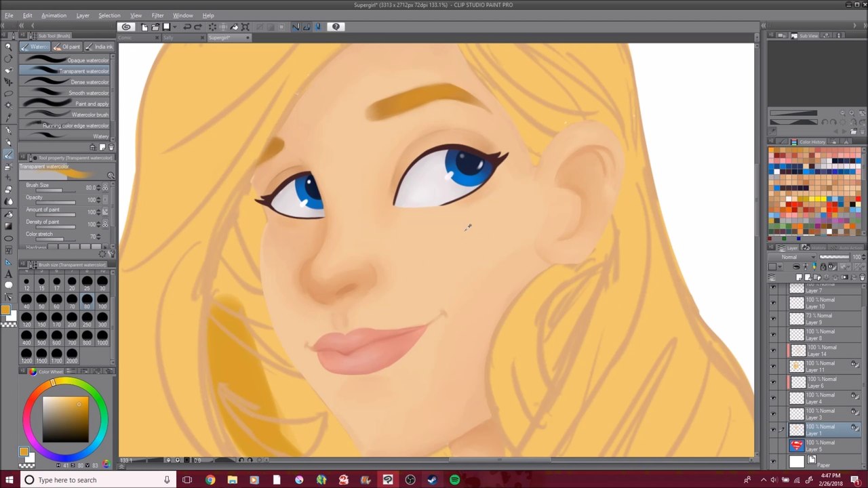Image resolution: width=868 pixels, height=488 pixels.
Task: Choose the Dense watercolor brush
Action: [65, 82]
